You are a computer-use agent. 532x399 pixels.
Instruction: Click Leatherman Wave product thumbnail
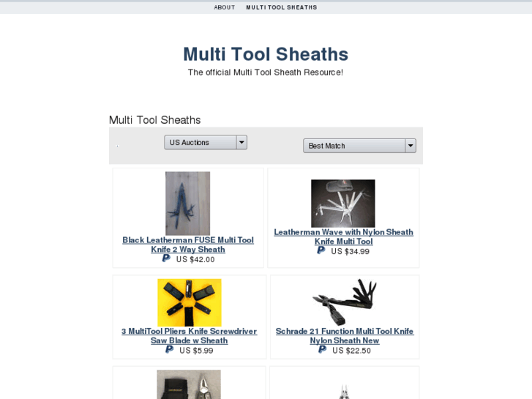click(x=343, y=204)
